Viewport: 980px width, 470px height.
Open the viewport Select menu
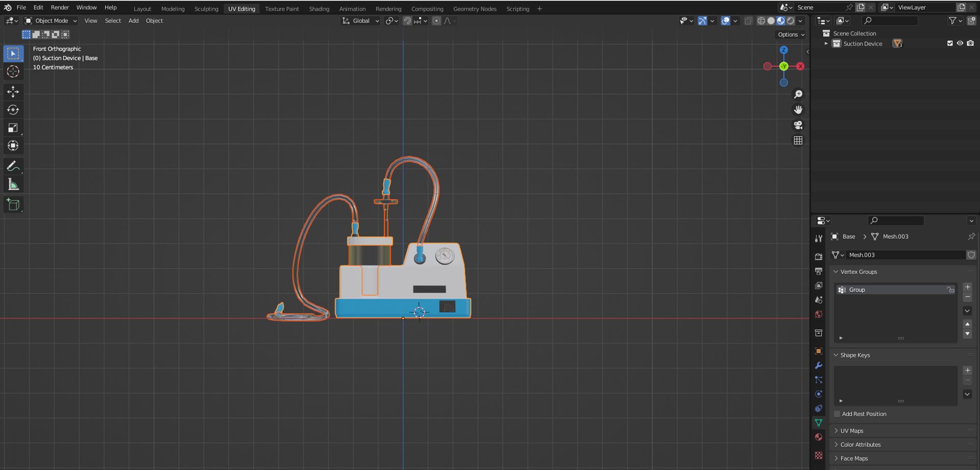click(x=113, y=21)
